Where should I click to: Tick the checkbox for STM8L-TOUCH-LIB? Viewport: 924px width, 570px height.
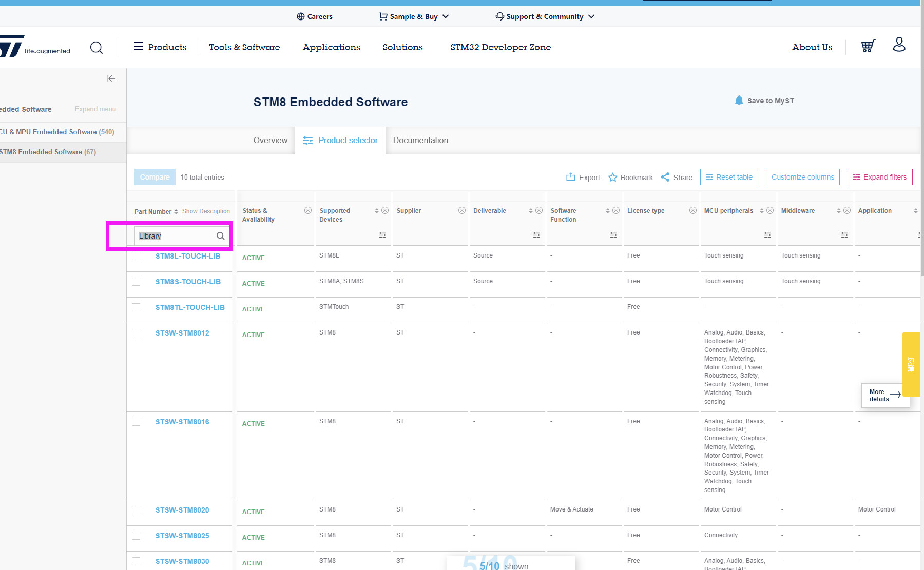[x=136, y=256]
